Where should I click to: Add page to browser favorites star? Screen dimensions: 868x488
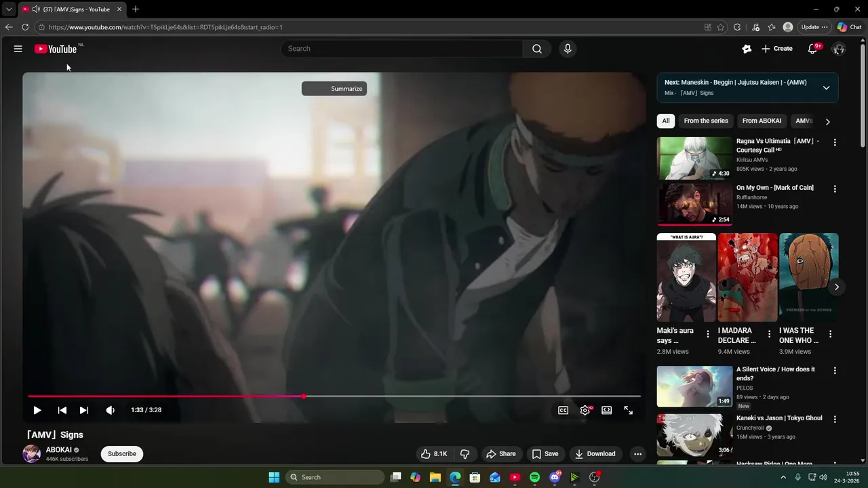pos(720,27)
